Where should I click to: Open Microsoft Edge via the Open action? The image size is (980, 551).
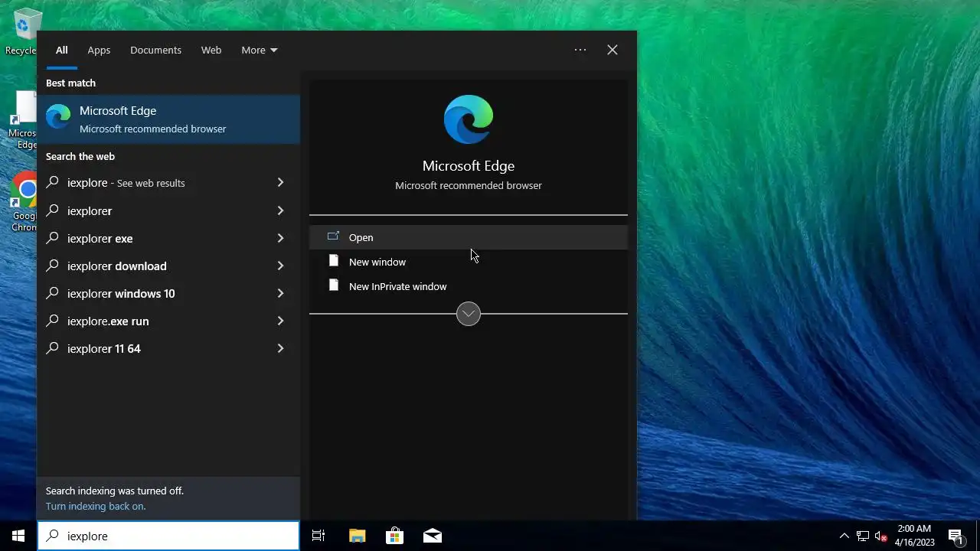coord(469,237)
